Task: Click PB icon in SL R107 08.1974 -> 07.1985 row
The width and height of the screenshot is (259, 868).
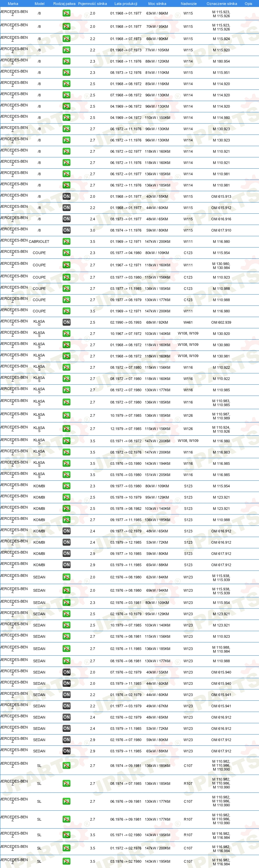Action: pos(66,784)
